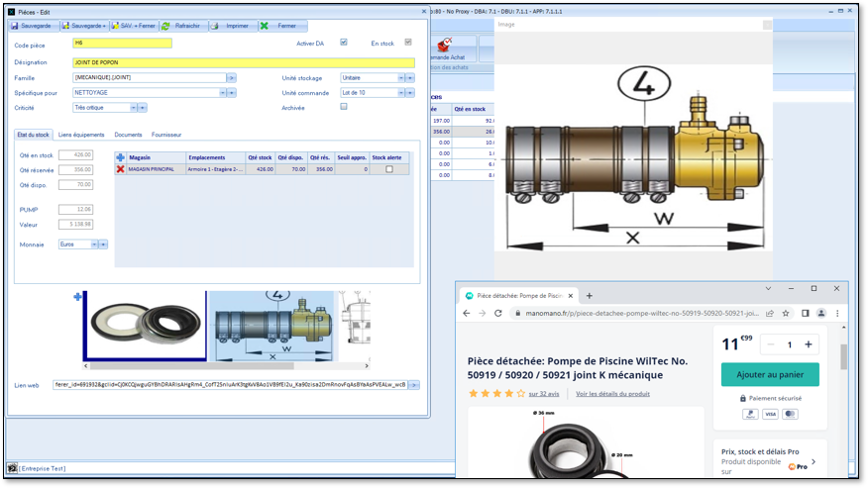The height and width of the screenshot is (488, 868).
Task: Select the MAGASIN PRINCIPAL cell
Action: click(x=157, y=169)
